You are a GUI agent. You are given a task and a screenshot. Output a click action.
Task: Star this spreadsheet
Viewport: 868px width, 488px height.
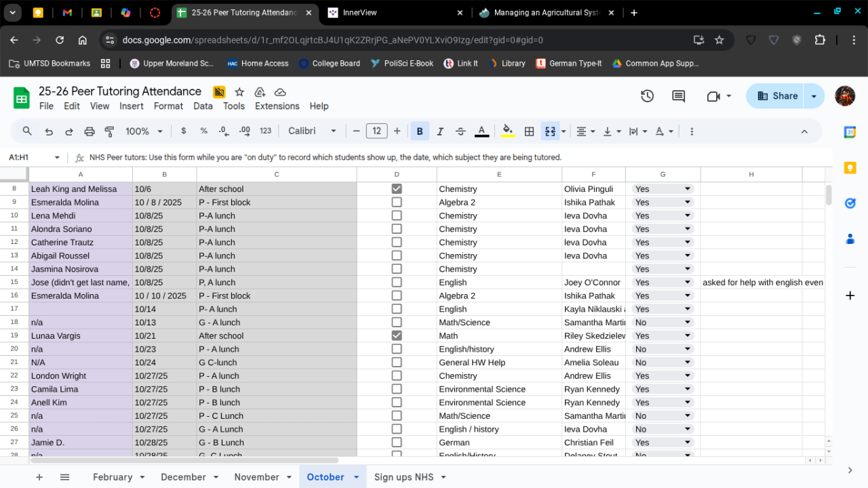pos(239,92)
